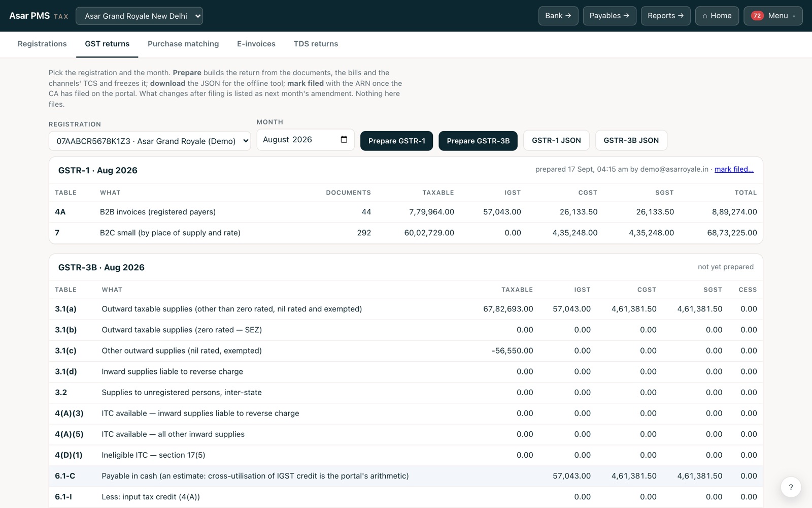Open the TDS returns tab

pyautogui.click(x=316, y=44)
